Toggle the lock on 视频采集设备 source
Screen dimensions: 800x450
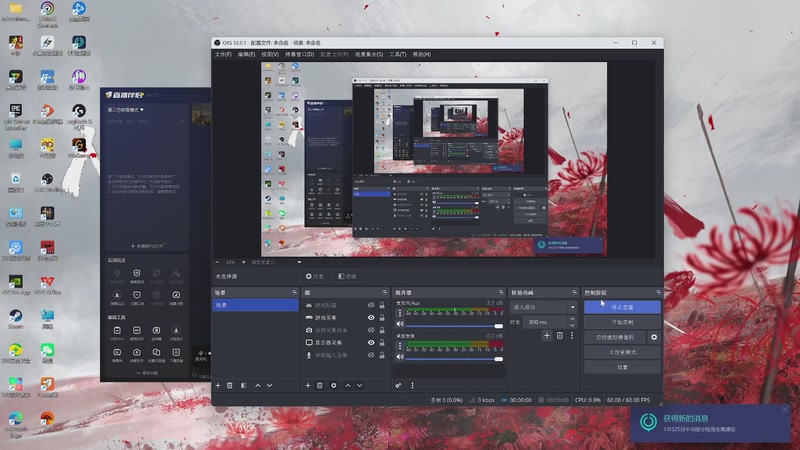(382, 330)
